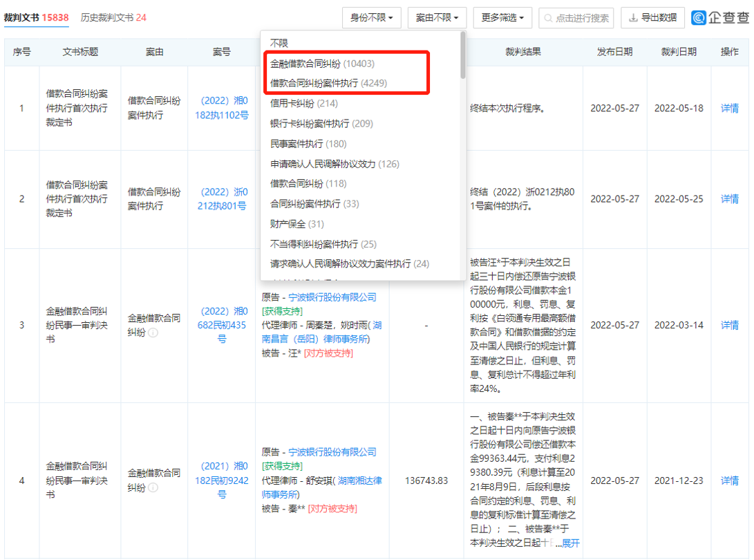Screen dimensions: 754x560
Task: Choose 金融借款合同纠纷 in the dropdown list
Action: (322, 64)
